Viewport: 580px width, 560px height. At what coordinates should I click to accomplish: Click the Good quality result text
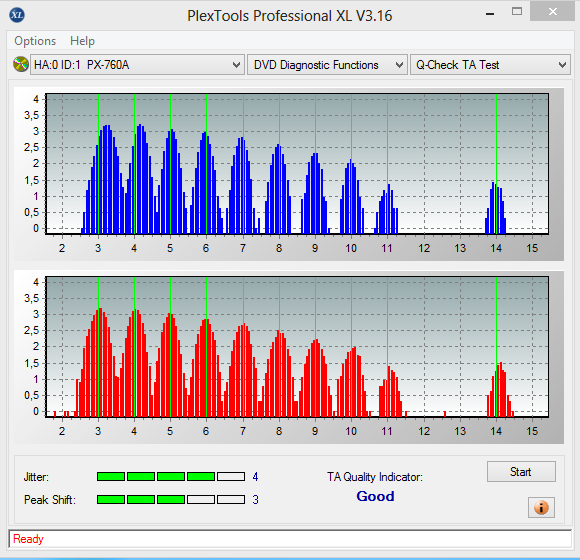tap(375, 496)
